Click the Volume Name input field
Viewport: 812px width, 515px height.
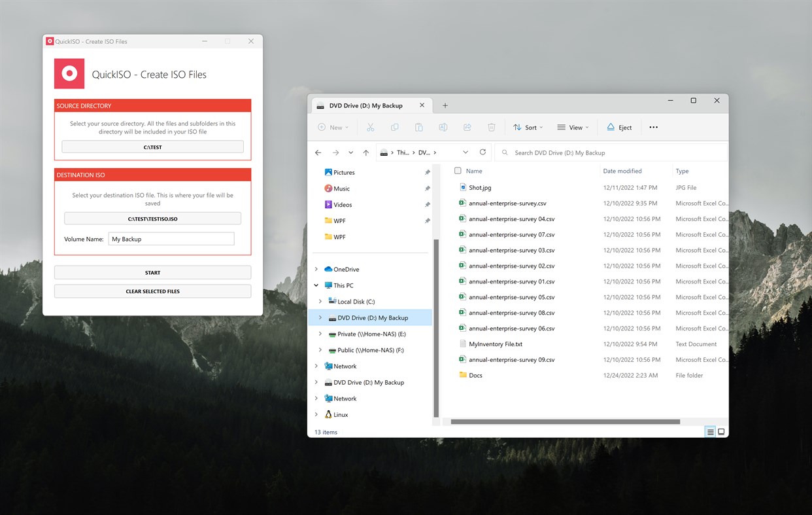click(x=171, y=239)
